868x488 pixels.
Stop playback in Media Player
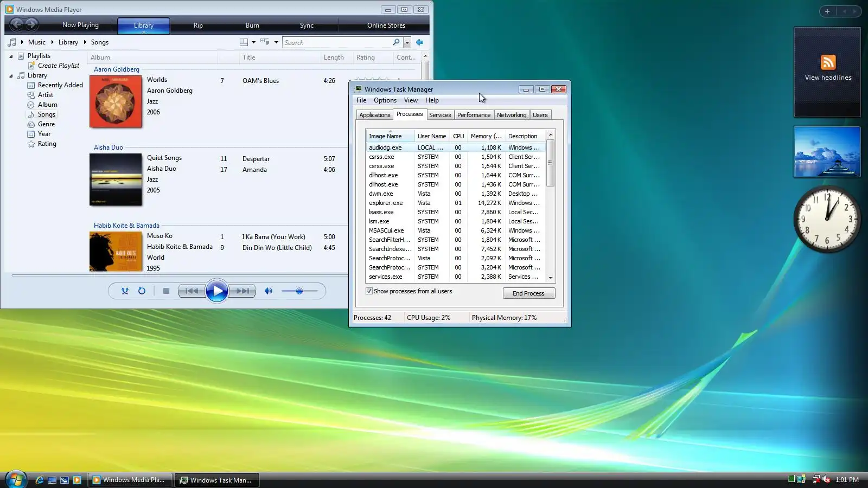click(166, 291)
